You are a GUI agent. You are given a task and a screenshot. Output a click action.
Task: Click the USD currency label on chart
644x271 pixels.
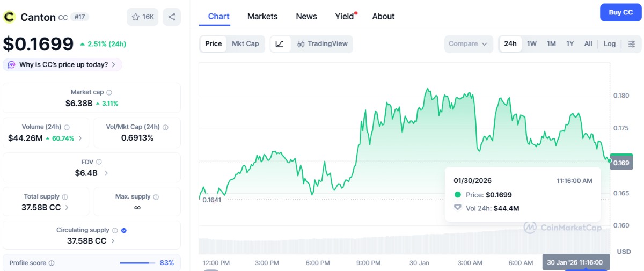pos(624,251)
